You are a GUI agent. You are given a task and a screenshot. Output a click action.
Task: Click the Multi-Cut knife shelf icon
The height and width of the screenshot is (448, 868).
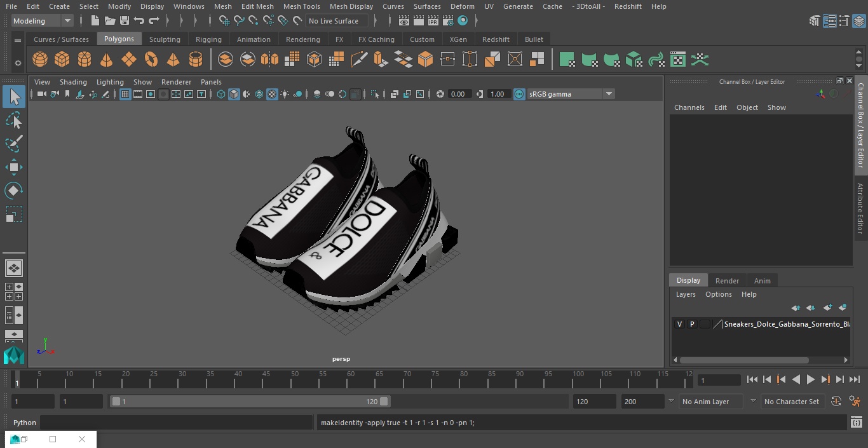click(x=359, y=60)
